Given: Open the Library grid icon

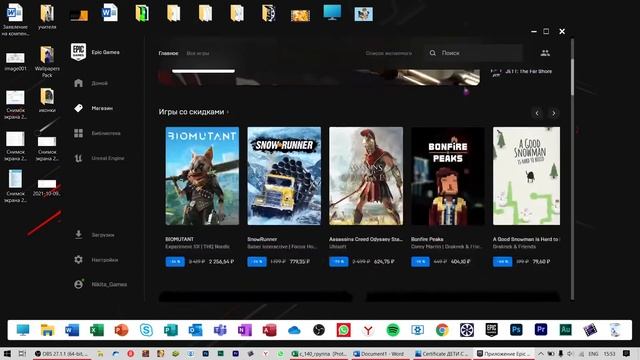Looking at the screenshot, I should 79,133.
